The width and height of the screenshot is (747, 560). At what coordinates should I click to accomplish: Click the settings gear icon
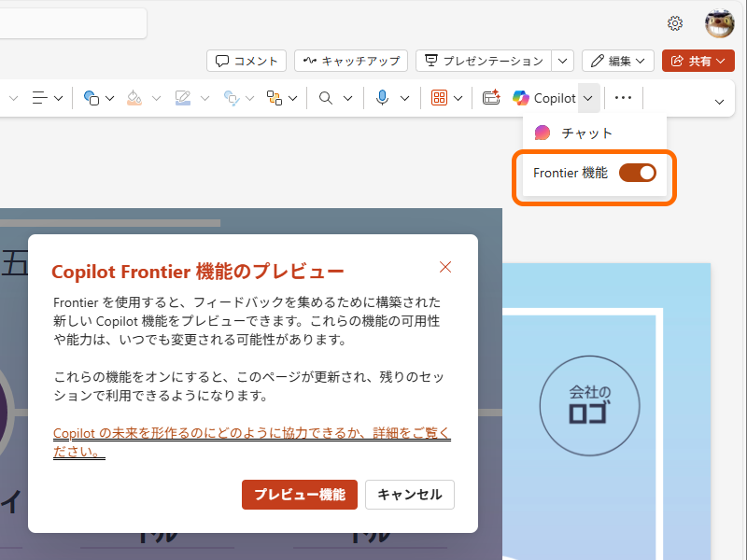coord(675,23)
